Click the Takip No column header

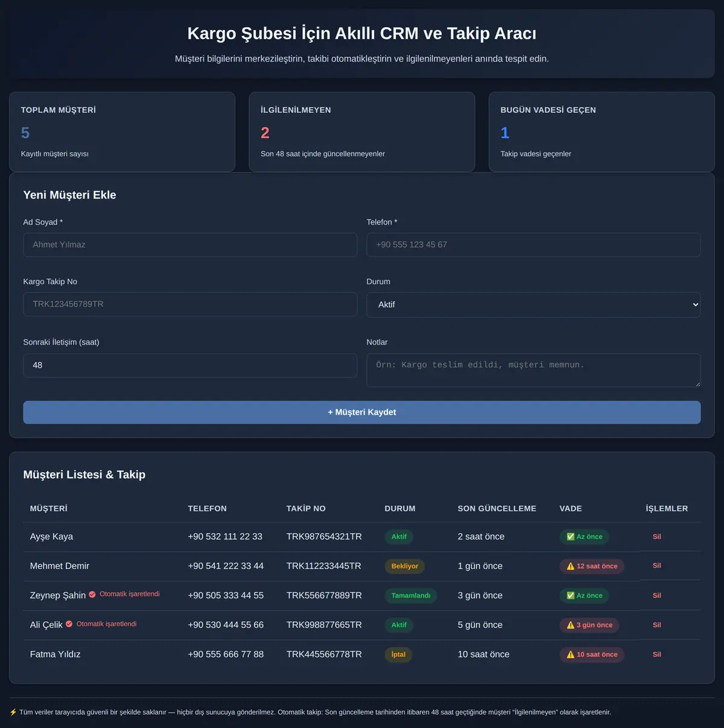(x=306, y=508)
